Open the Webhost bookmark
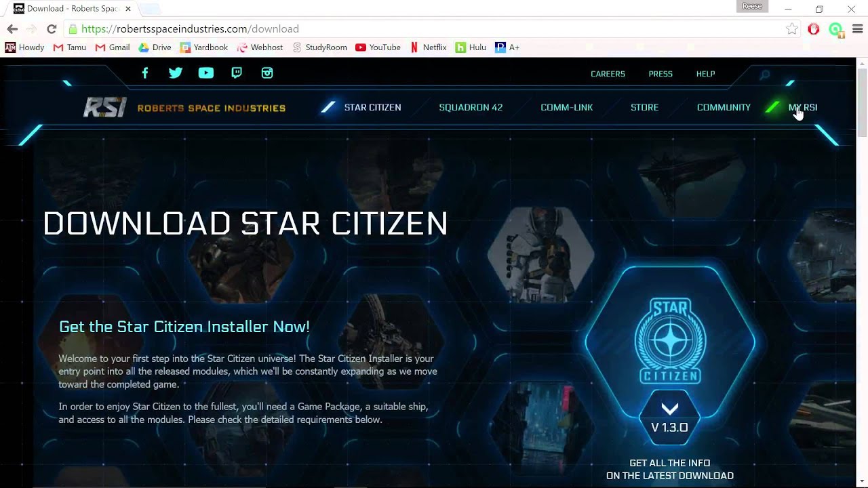Image resolution: width=868 pixels, height=488 pixels. tap(260, 47)
